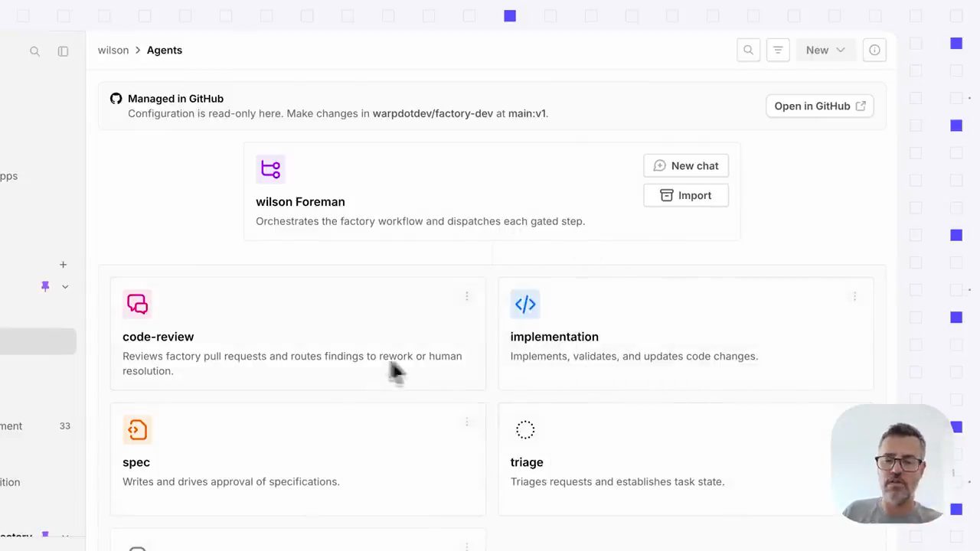Click the Import button
The width and height of the screenshot is (980, 551).
click(686, 196)
